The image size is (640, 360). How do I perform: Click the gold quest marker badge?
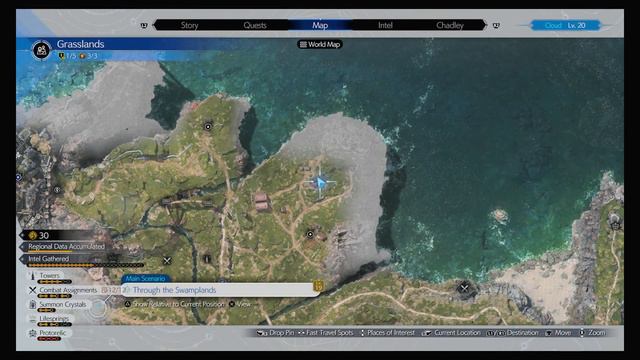[318, 287]
